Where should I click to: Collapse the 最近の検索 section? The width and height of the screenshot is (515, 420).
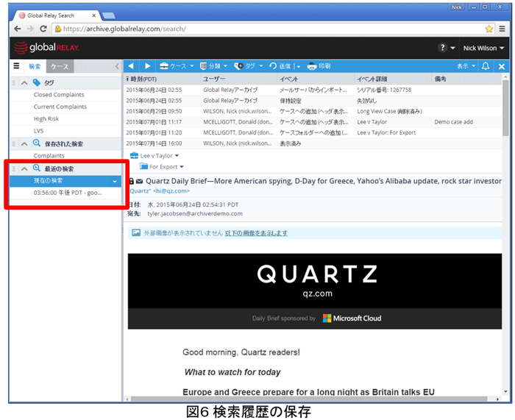(24, 168)
